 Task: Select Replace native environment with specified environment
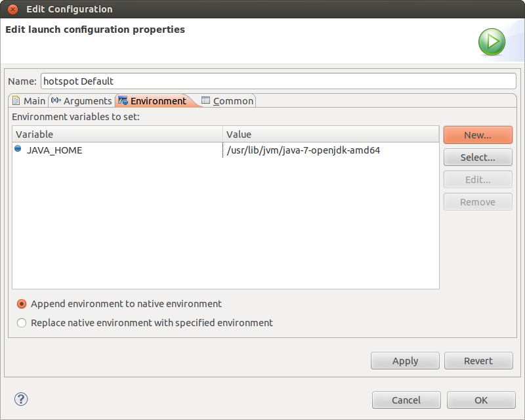[22, 323]
